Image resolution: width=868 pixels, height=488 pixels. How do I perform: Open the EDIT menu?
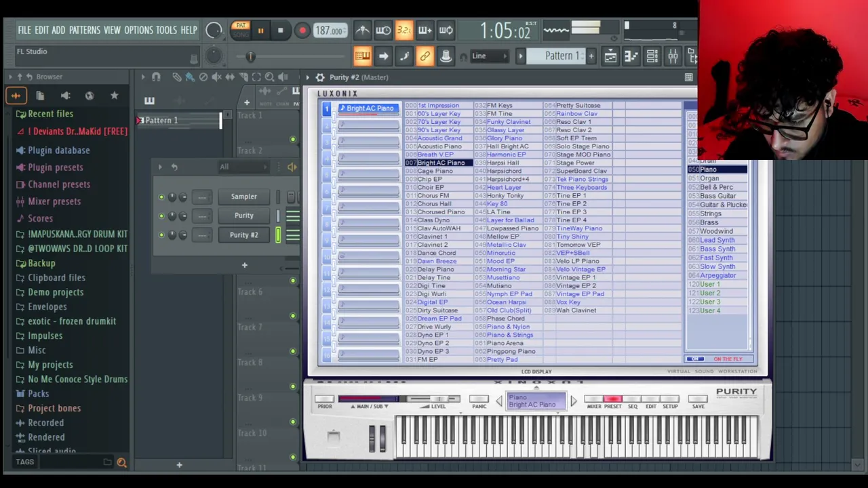point(41,30)
